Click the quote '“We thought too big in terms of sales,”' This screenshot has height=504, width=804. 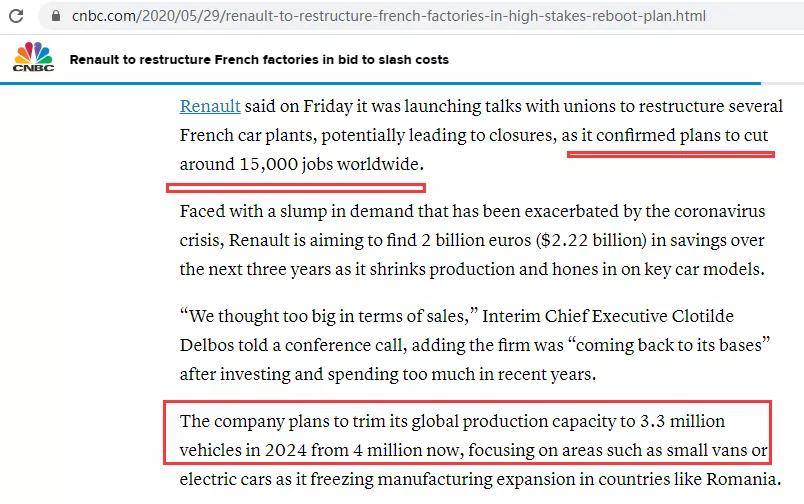coord(329,316)
